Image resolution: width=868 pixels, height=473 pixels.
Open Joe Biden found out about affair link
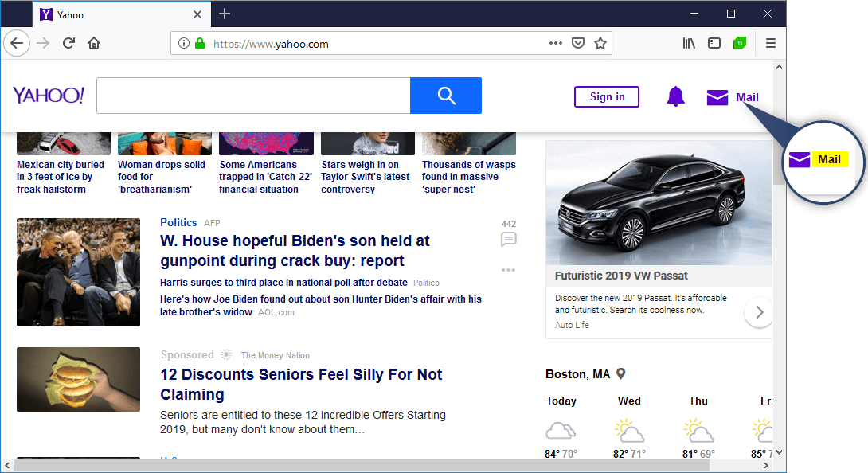[321, 305]
